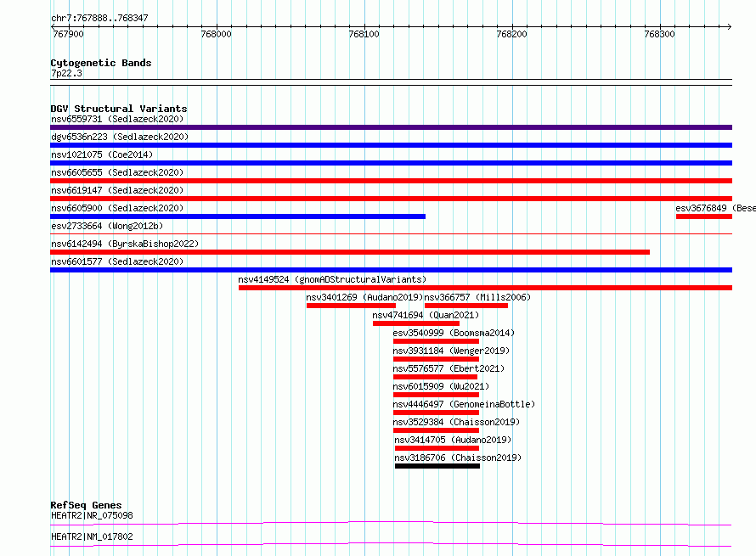
Task: Open the nsv6605900 (Sedlazeck2020) label
Action: point(117,208)
